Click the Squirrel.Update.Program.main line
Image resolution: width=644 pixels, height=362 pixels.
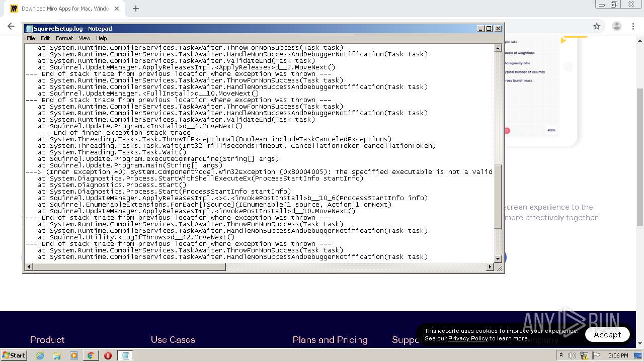pyautogui.click(x=130, y=165)
